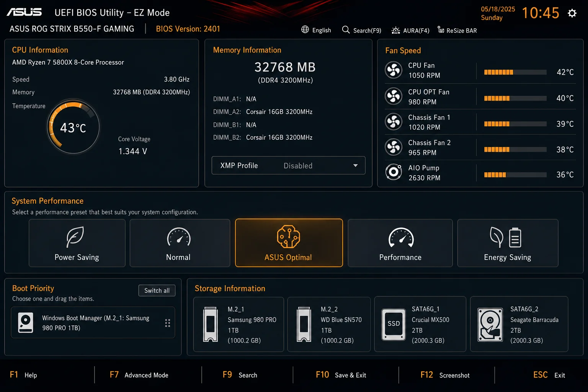Click the AMD Ryzen 7 5800X processor name
This screenshot has width=588, height=392.
click(x=68, y=62)
